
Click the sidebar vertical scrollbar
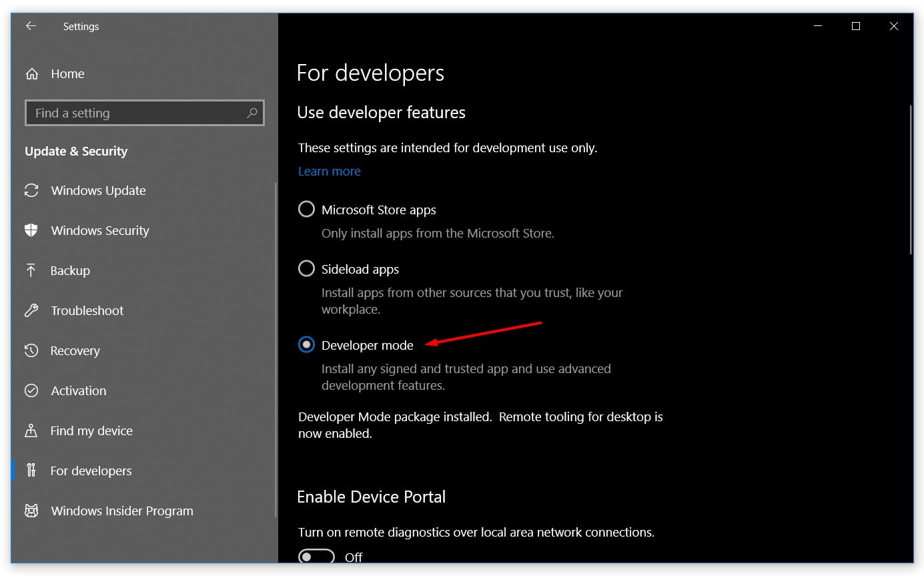pos(276,350)
